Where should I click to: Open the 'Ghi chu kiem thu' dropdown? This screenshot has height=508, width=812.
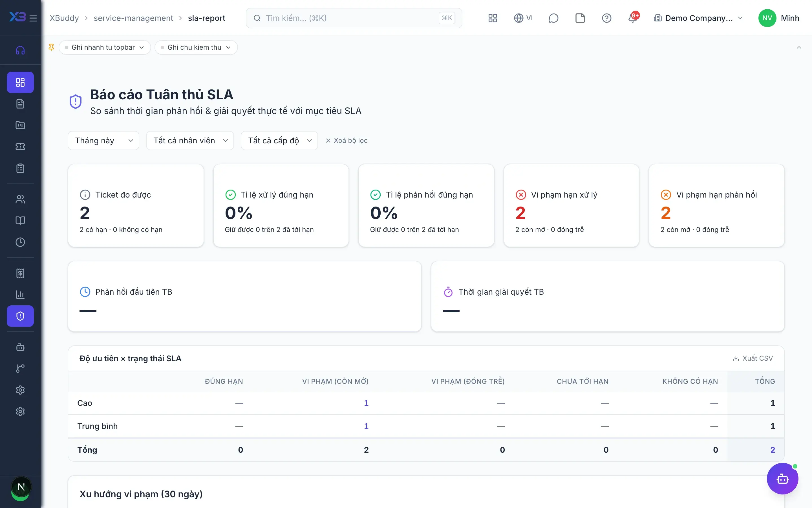coord(196,47)
